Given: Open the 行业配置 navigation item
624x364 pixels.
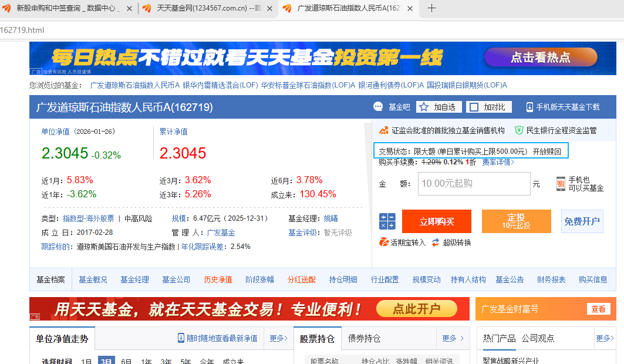Looking at the screenshot, I should 384,279.
